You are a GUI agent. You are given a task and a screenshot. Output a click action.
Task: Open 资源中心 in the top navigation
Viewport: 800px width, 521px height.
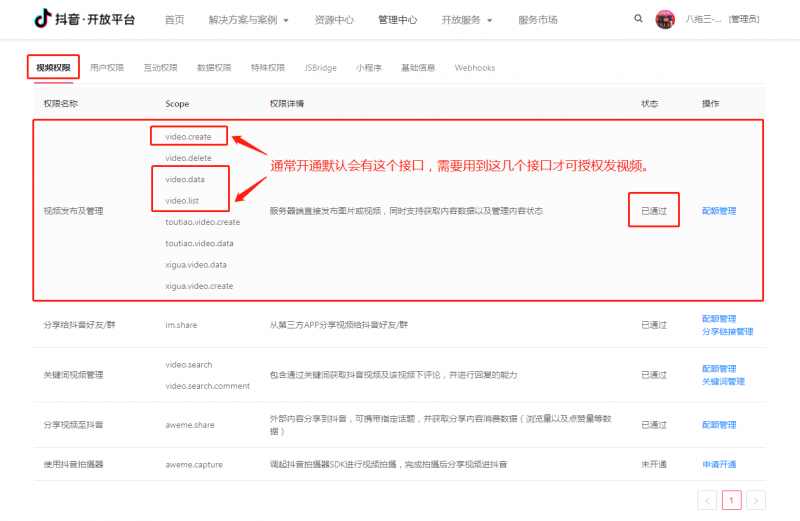coord(332,20)
